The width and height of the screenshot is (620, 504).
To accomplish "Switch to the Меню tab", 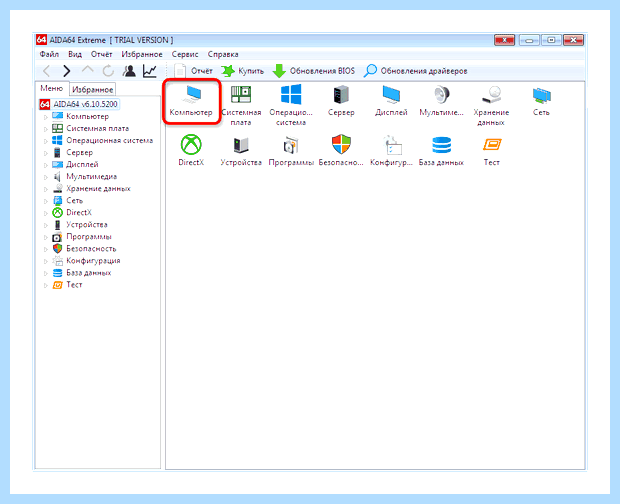I will [52, 89].
